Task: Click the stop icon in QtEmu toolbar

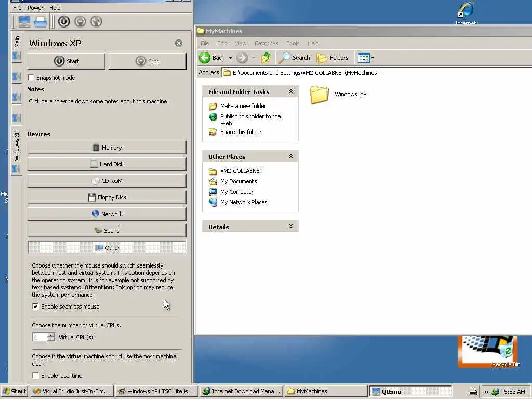Action: click(80, 22)
